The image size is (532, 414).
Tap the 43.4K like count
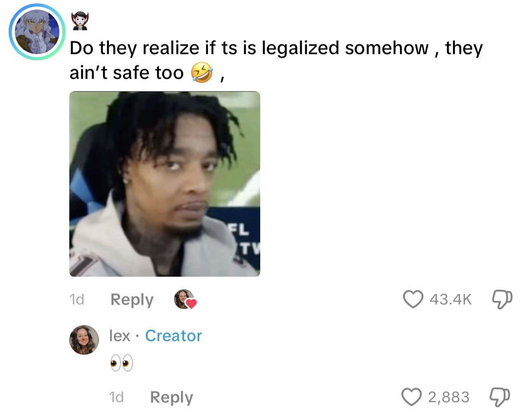pyautogui.click(x=450, y=299)
